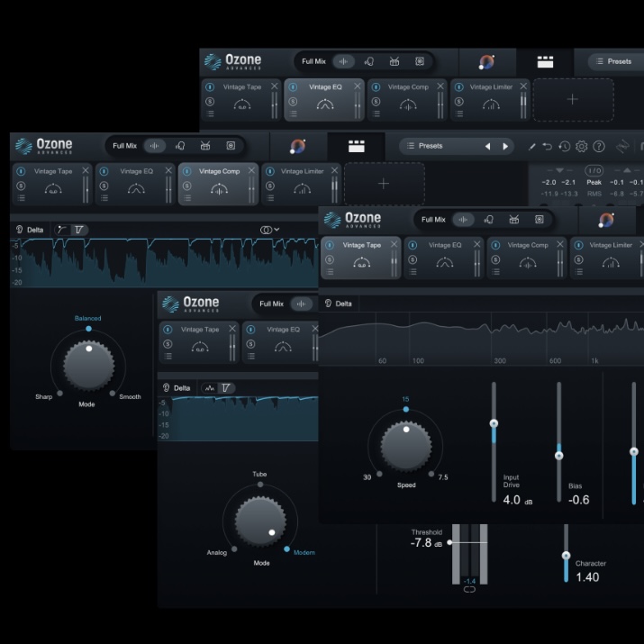The height and width of the screenshot is (644, 644).
Task: Open Presets menu in topmost Ozone window
Action: coord(615,61)
